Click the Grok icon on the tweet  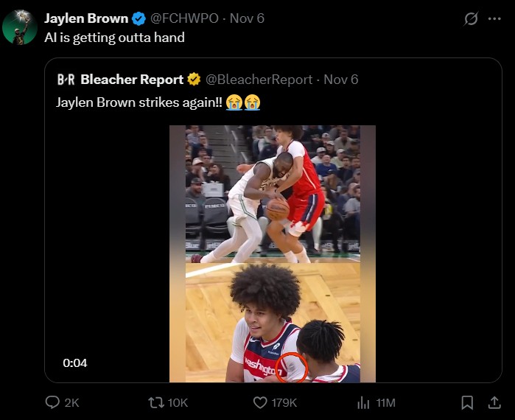point(471,19)
